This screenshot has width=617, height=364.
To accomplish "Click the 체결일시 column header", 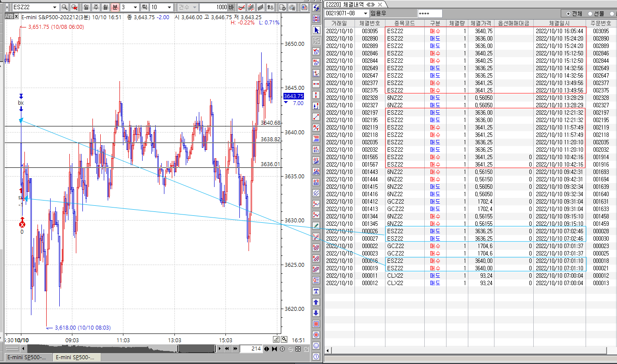I will pyautogui.click(x=559, y=23).
